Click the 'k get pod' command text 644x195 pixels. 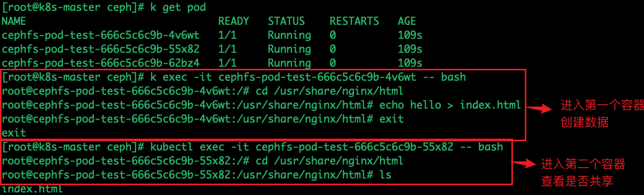[178, 7]
